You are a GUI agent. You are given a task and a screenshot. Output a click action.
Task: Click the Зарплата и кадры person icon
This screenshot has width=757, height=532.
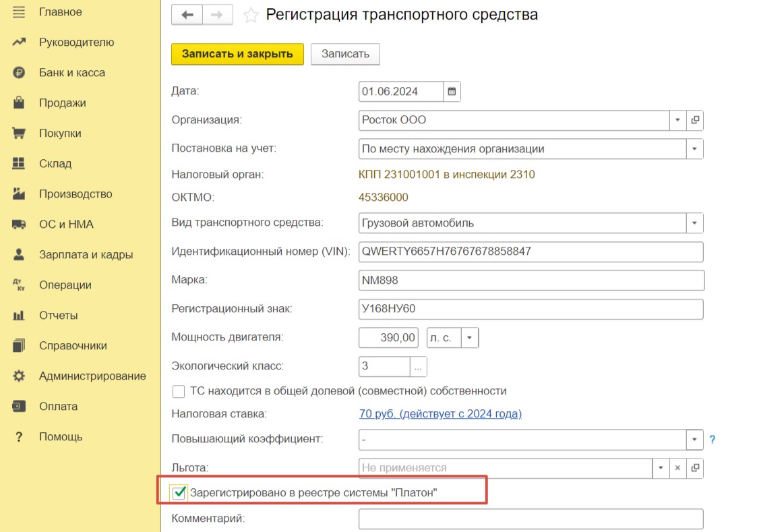18,254
